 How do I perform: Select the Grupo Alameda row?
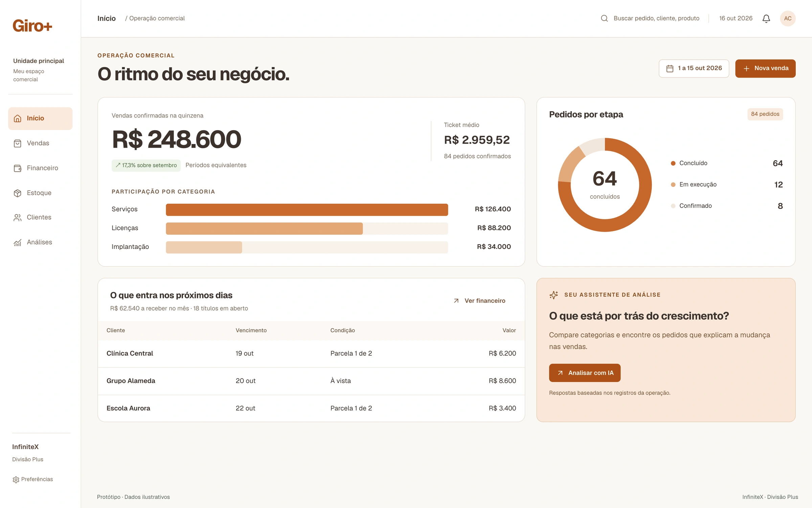[311, 381]
